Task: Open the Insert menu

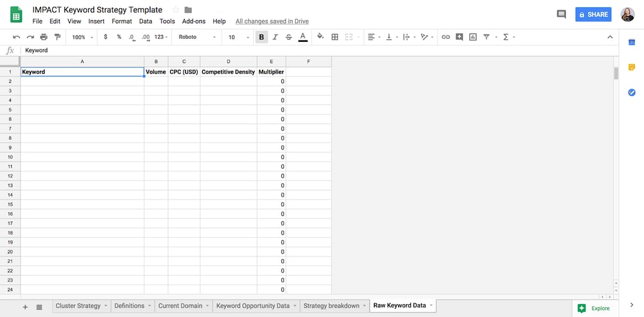Action: [x=97, y=21]
